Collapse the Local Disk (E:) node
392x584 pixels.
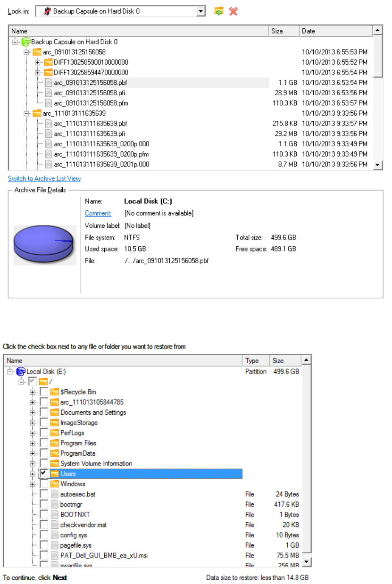[10, 372]
